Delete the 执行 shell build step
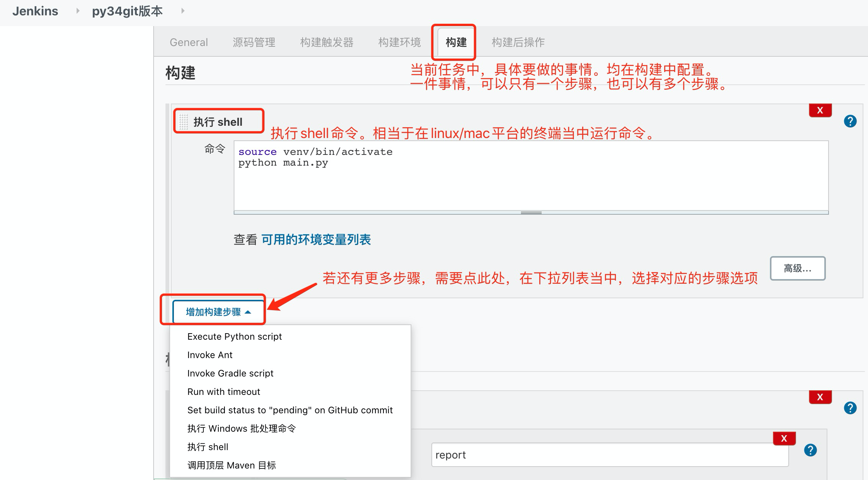The image size is (868, 480). pos(820,110)
